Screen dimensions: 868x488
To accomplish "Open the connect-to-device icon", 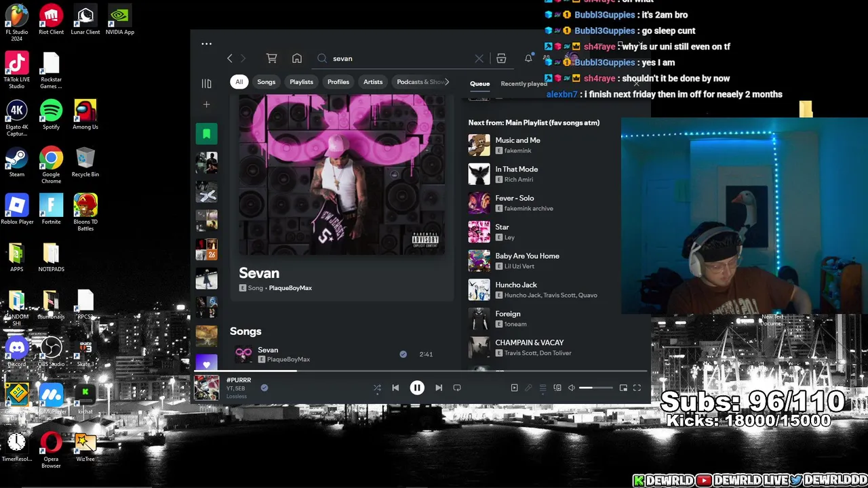I will click(557, 388).
